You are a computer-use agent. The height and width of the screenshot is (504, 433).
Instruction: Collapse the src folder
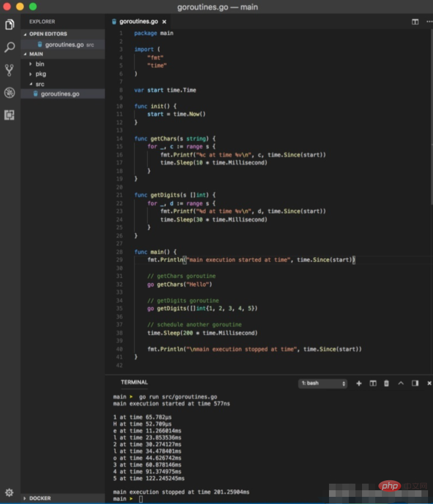(40, 84)
